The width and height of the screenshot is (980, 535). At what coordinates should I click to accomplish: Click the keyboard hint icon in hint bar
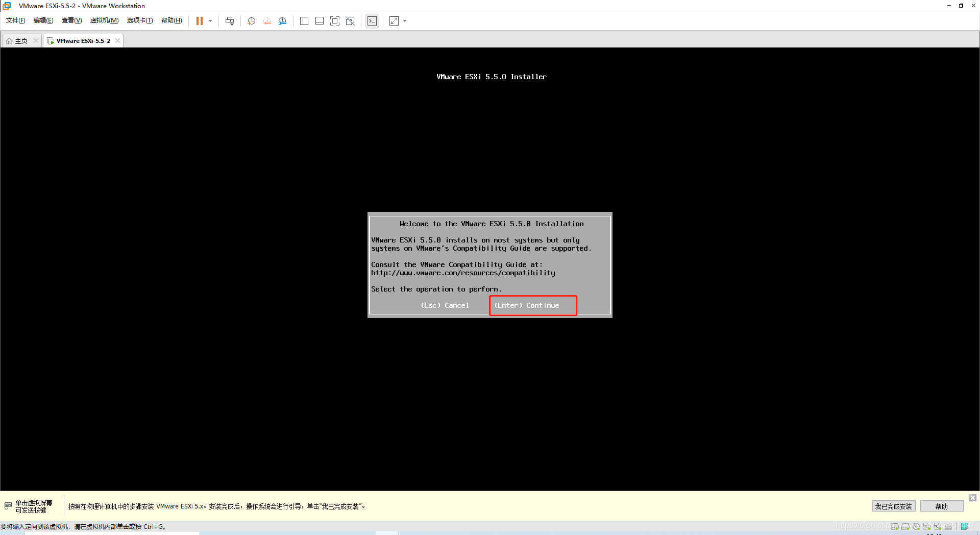(x=8, y=506)
